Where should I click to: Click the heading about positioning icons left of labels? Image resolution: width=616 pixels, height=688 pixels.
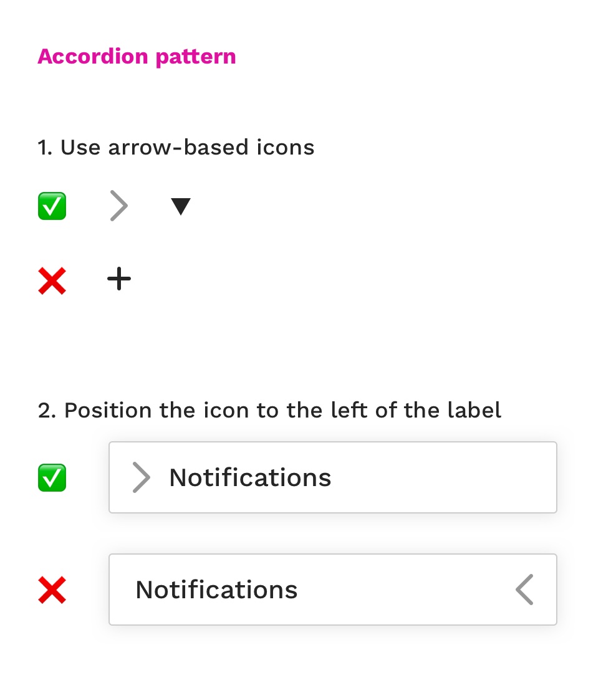point(270,410)
